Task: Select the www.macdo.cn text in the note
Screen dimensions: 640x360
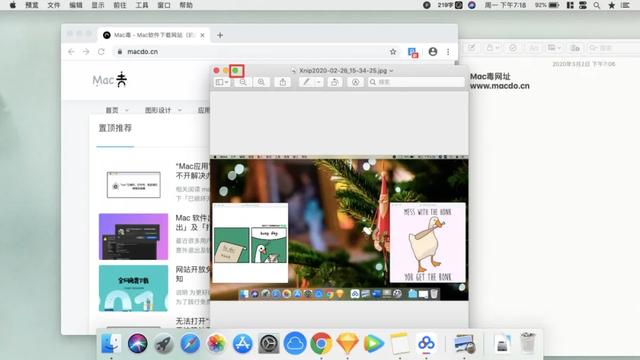Action: [500, 86]
